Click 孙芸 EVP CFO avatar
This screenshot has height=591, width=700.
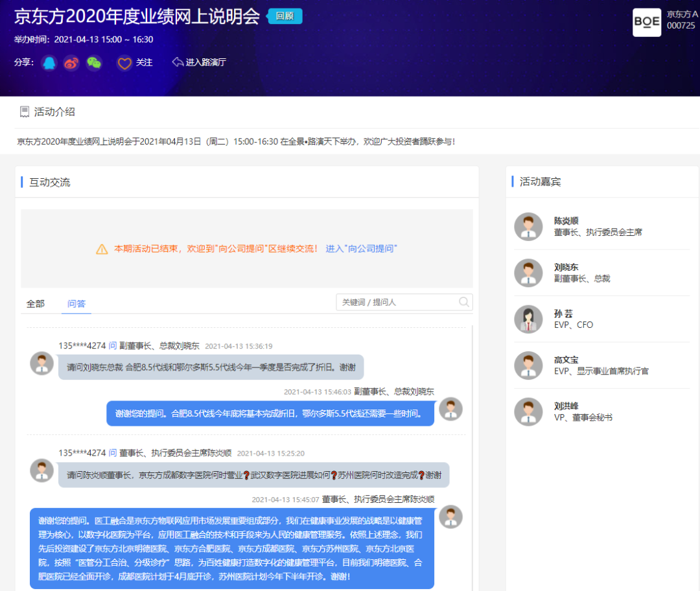(x=528, y=319)
